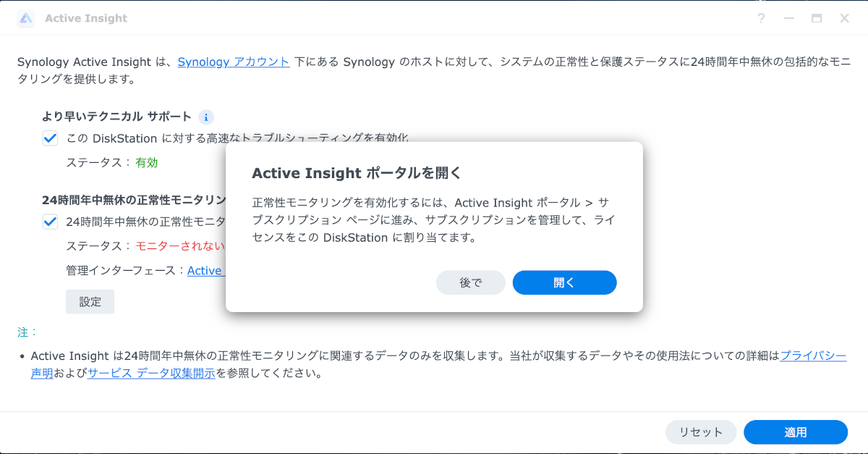The height and width of the screenshot is (454, 868).
Task: Open the Synology アカウント link
Action: (234, 62)
